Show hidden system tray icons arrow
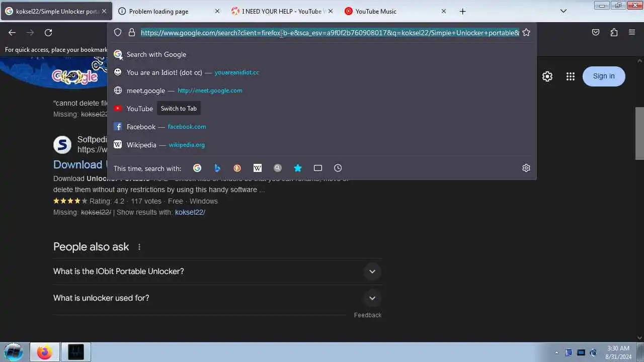This screenshot has height=362, width=644. pyautogui.click(x=556, y=352)
